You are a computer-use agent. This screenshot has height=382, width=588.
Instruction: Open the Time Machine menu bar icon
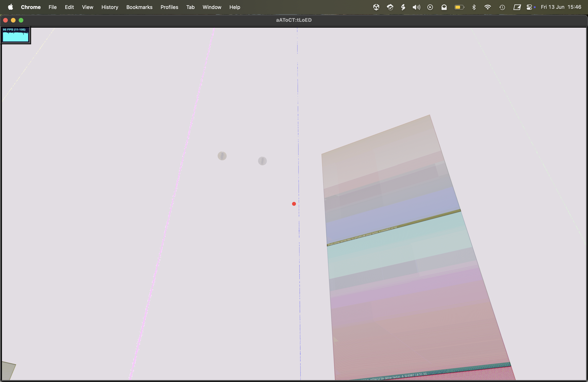[x=502, y=7]
